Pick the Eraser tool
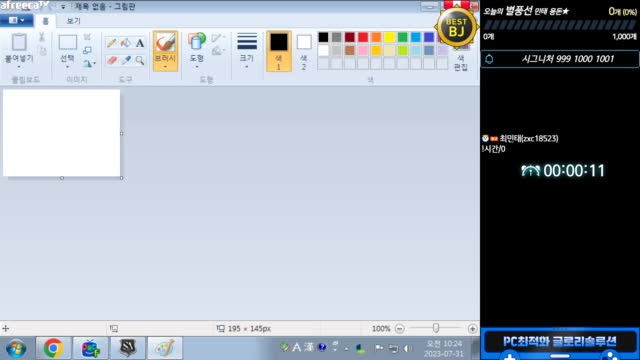This screenshot has height=360, width=640. coord(111,60)
